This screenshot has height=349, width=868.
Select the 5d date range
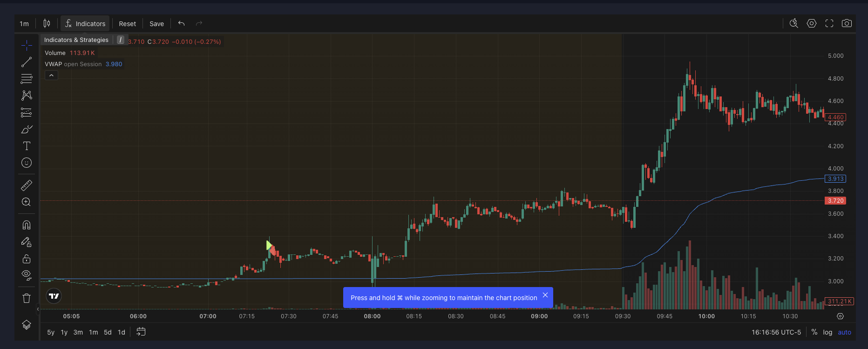pos(108,332)
